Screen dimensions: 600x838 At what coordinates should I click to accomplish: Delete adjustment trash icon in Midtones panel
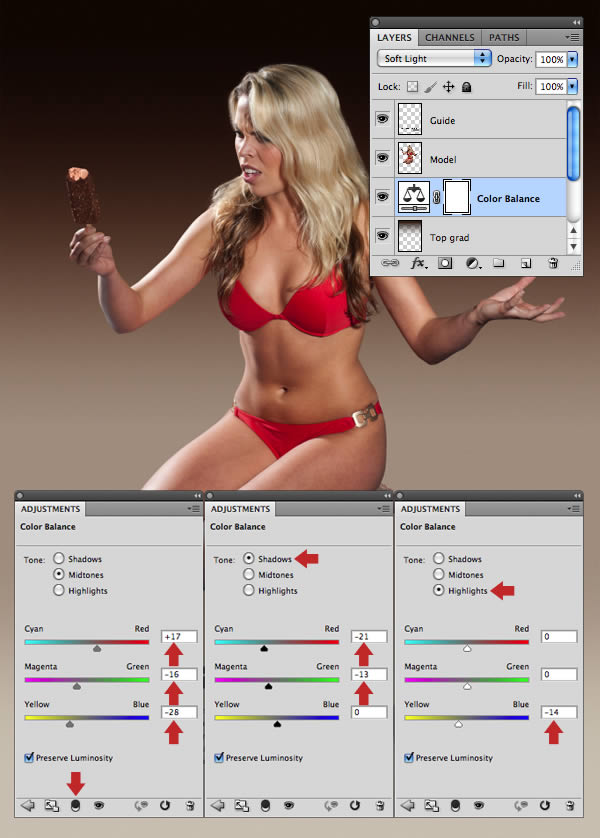pos(190,805)
